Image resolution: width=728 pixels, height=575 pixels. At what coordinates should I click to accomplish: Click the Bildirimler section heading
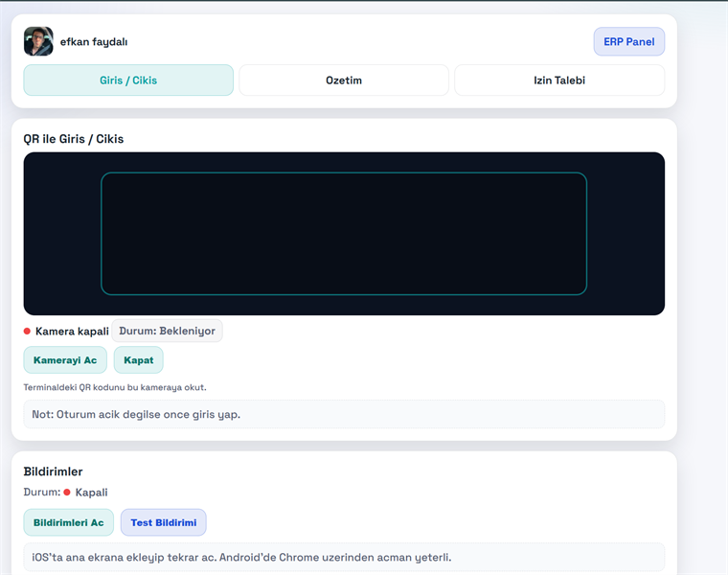[x=54, y=471]
